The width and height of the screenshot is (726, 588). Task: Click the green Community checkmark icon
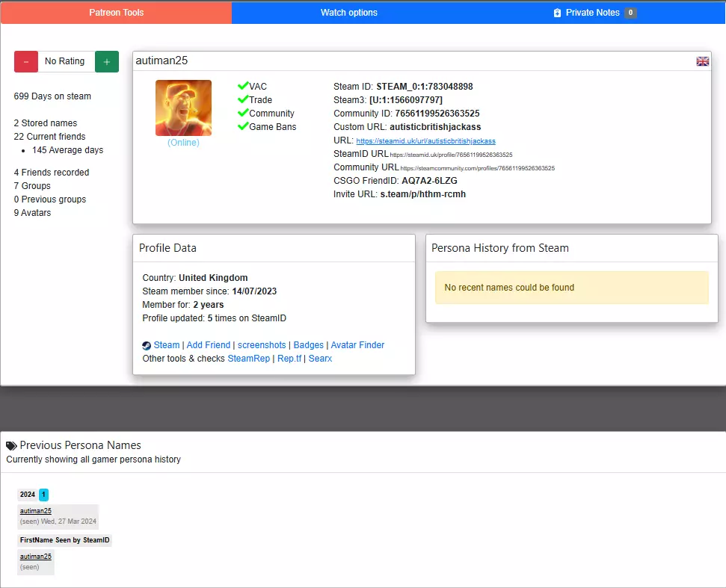243,112
